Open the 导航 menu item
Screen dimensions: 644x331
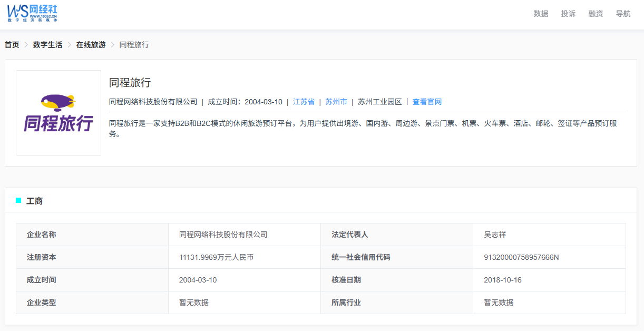tap(623, 14)
